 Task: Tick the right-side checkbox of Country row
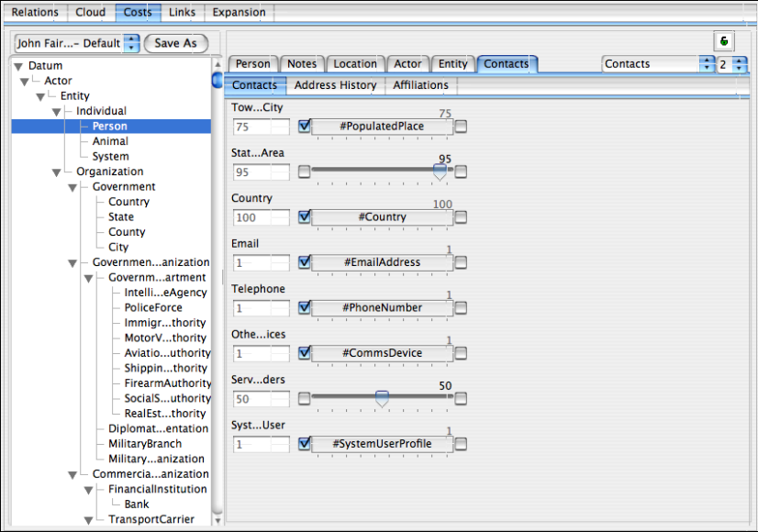[x=462, y=217]
